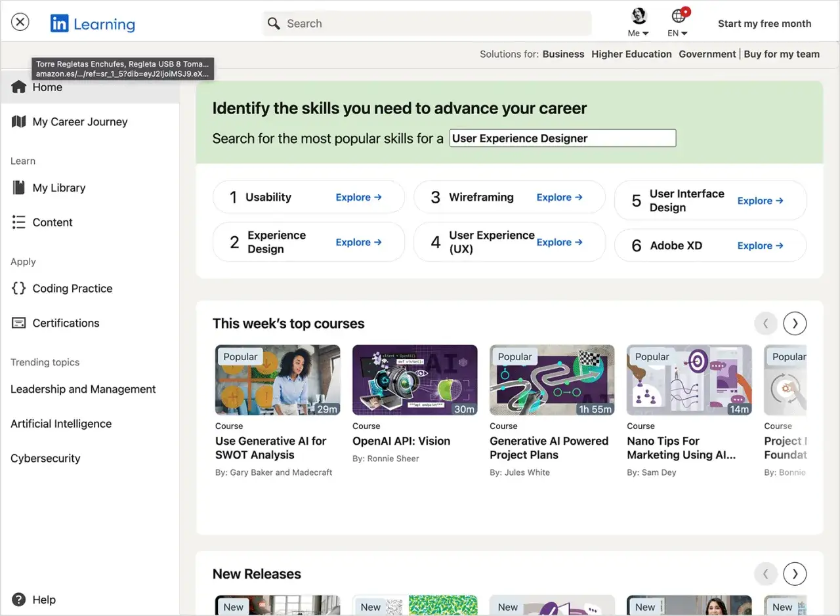Open the Higher Education solutions link
The image size is (840, 616).
click(631, 54)
